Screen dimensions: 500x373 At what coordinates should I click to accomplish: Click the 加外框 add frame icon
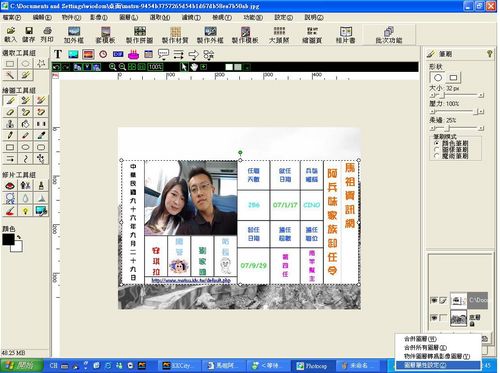tap(74, 35)
